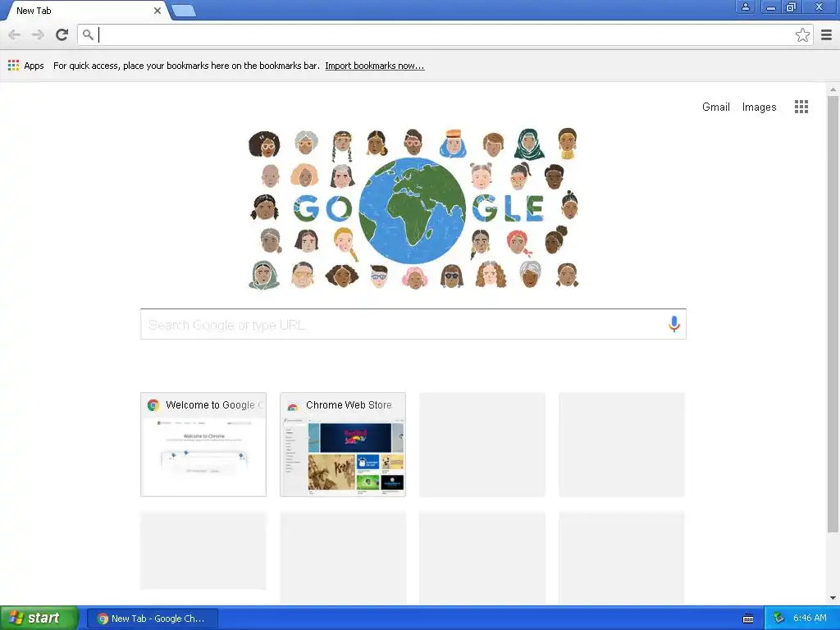Select the New Tab tab
Viewport: 840px width, 630px height.
click(x=85, y=10)
